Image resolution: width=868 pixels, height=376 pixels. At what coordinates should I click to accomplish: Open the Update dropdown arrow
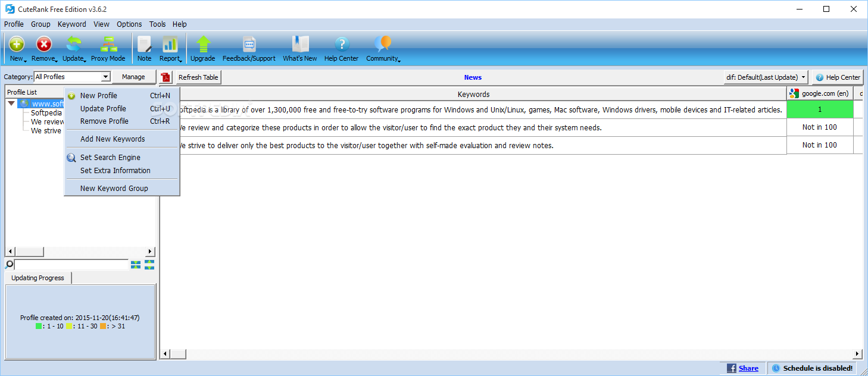pyautogui.click(x=85, y=60)
